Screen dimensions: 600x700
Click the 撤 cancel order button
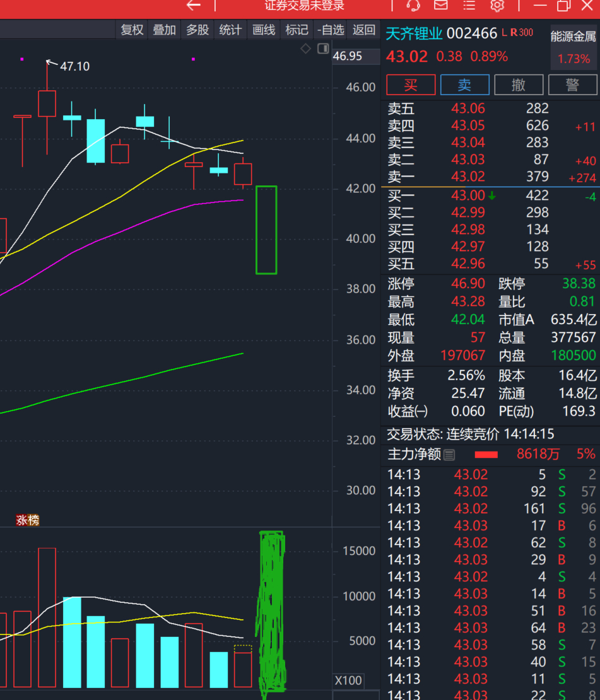tap(519, 85)
